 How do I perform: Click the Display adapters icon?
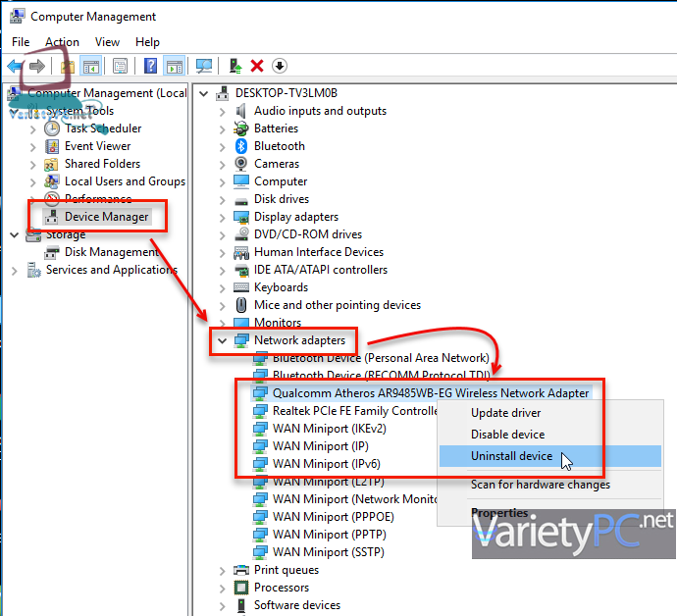(x=241, y=217)
